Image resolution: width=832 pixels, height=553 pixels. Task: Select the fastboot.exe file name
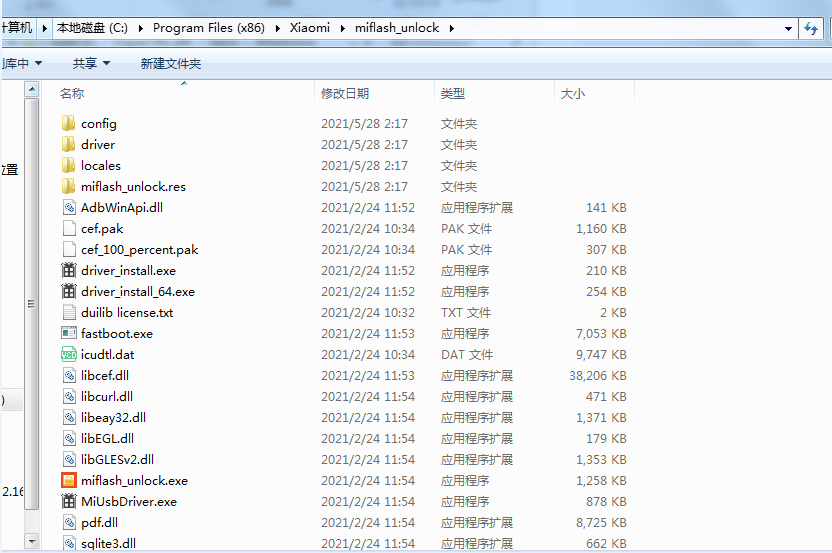(x=117, y=333)
